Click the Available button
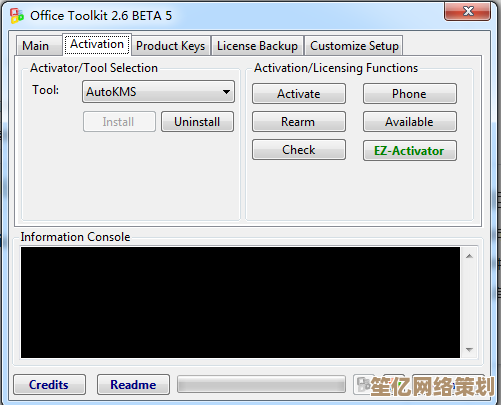Image resolution: width=501 pixels, height=405 pixels. pos(410,122)
